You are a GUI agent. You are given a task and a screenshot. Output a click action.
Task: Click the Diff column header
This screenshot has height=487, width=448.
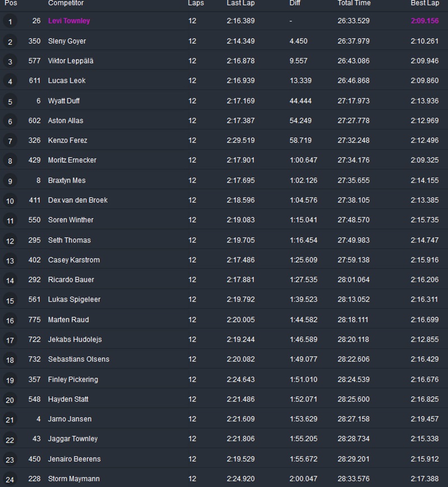pyautogui.click(x=295, y=3)
